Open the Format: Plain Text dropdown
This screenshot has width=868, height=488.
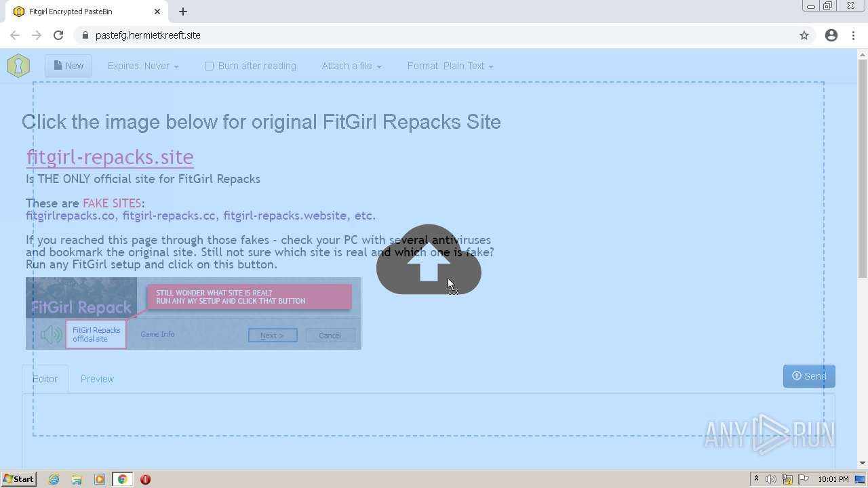coord(450,66)
